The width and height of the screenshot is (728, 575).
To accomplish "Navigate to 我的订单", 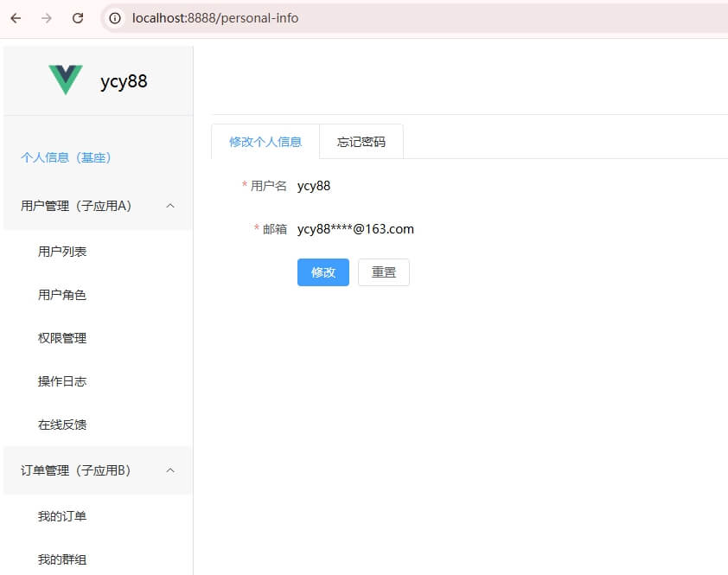I will pos(62,516).
